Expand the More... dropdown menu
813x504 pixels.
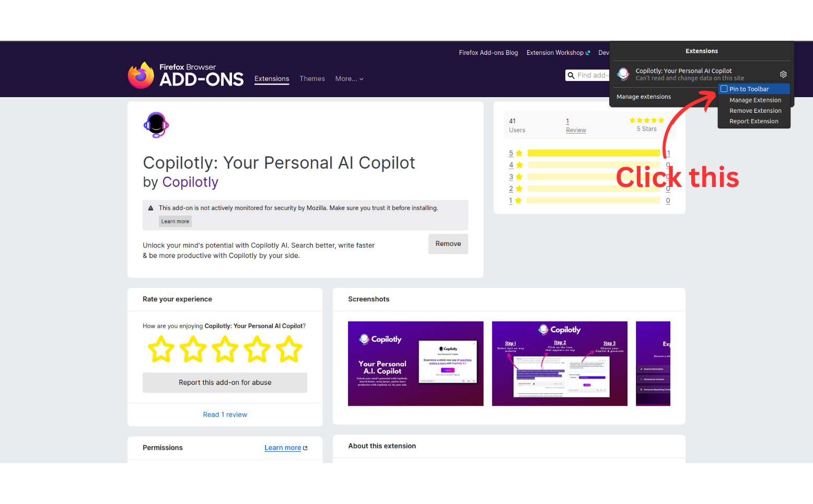[x=349, y=79]
